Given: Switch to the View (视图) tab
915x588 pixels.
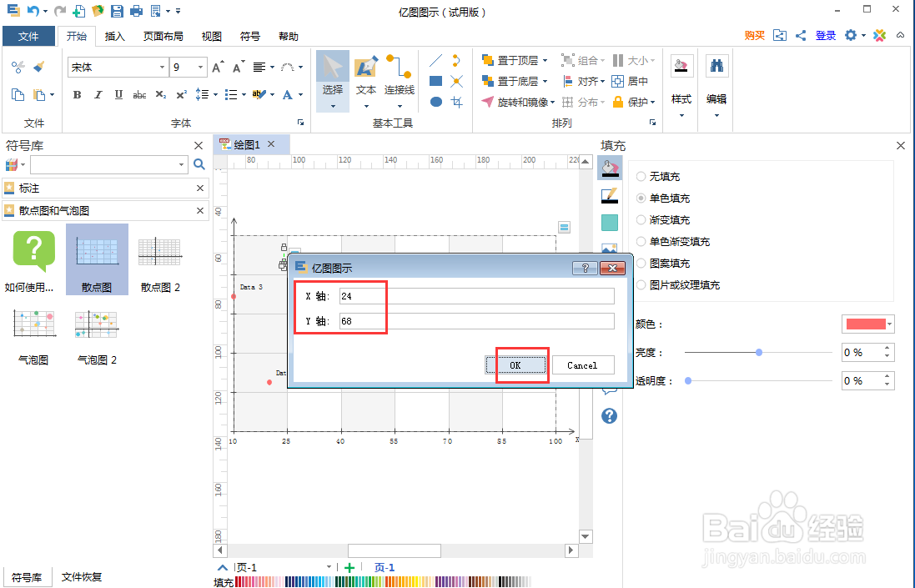Looking at the screenshot, I should point(212,36).
